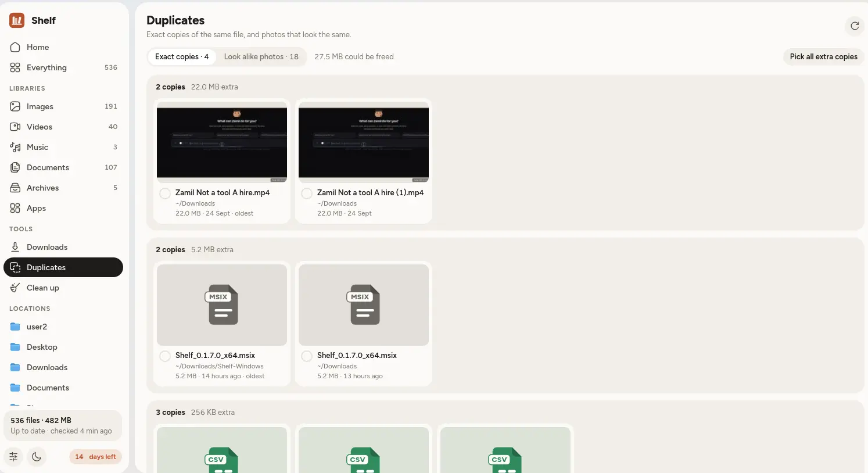The height and width of the screenshot is (473, 868).
Task: Click the "27.5 MB could be freed" text
Action: coord(354,56)
